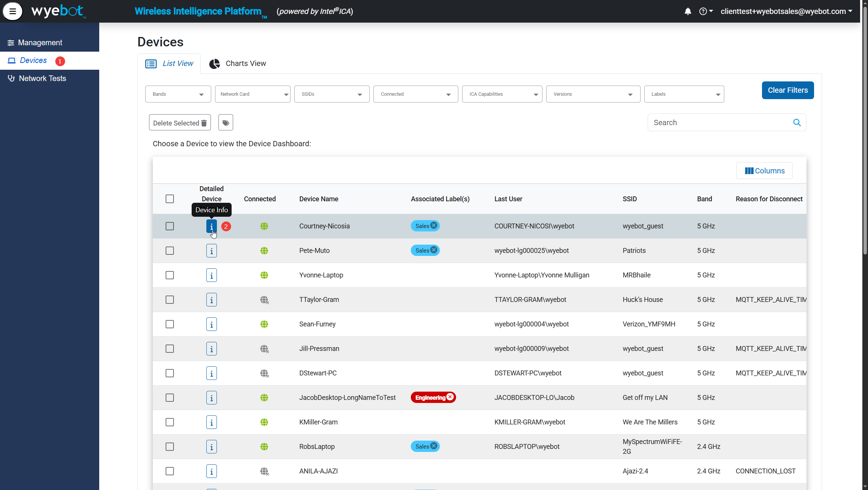
Task: Open device info for Pete-Muto
Action: click(x=211, y=251)
